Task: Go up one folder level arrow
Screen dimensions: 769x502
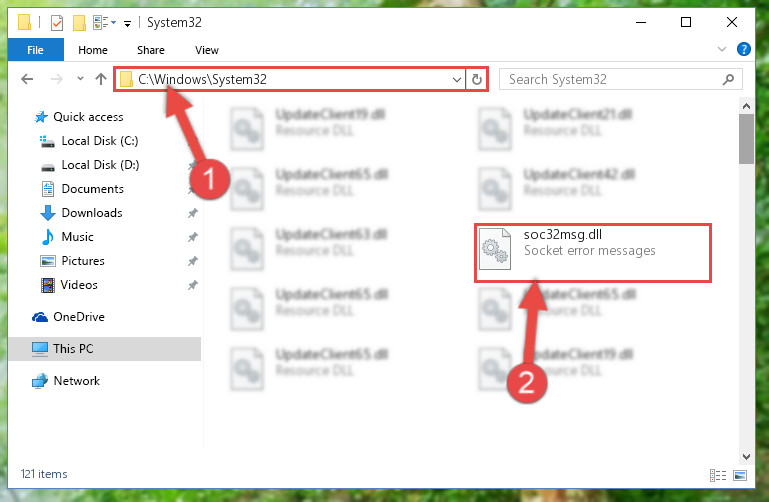Action: click(x=101, y=79)
